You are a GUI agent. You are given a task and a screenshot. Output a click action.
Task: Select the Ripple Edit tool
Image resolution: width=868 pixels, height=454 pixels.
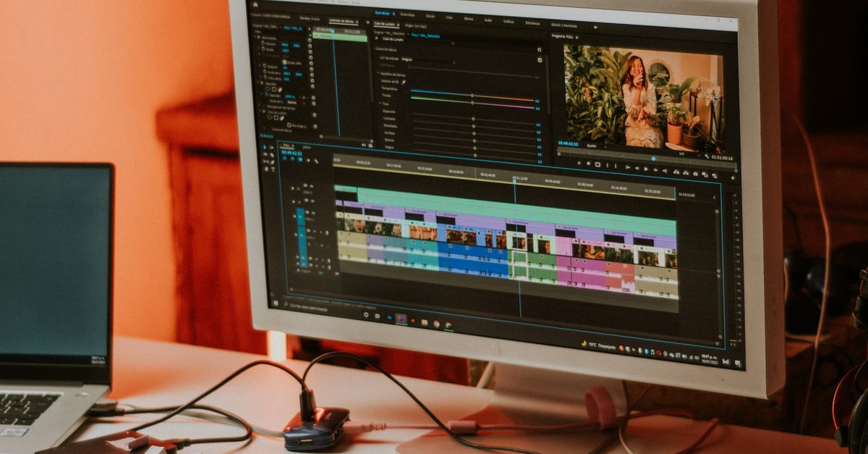tap(265, 154)
